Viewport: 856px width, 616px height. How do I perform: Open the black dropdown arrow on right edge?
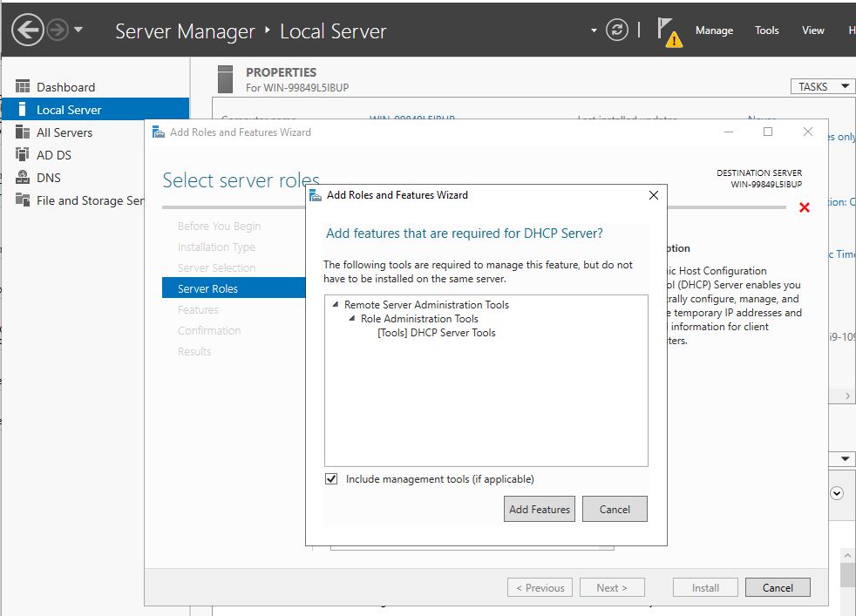click(845, 459)
